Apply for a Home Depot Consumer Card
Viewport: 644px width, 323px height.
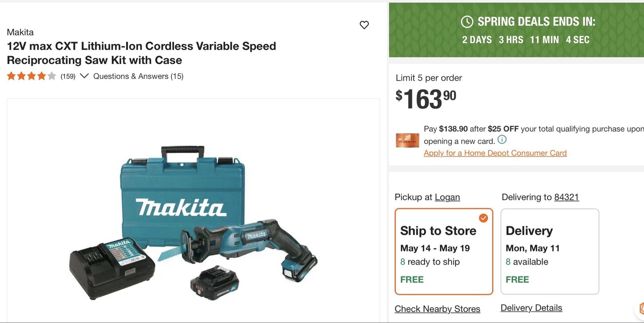[495, 153]
